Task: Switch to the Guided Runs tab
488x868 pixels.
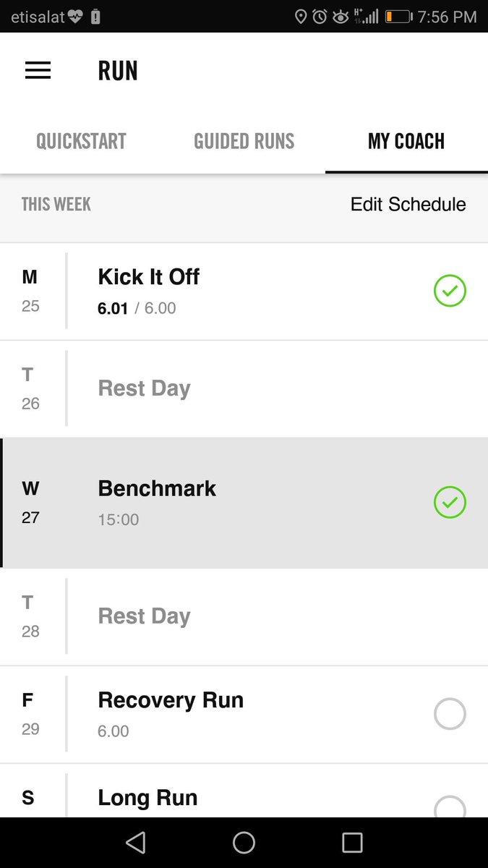Action: (244, 141)
